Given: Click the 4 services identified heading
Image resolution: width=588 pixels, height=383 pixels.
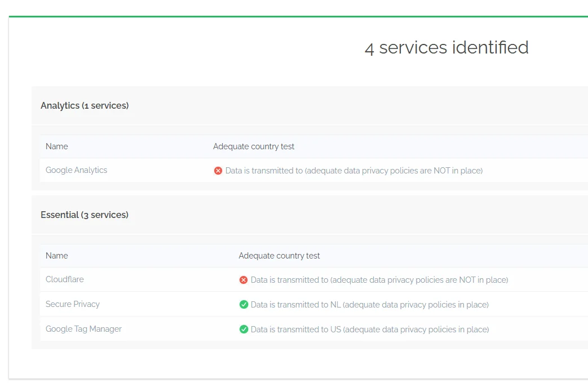Looking at the screenshot, I should coord(447,47).
